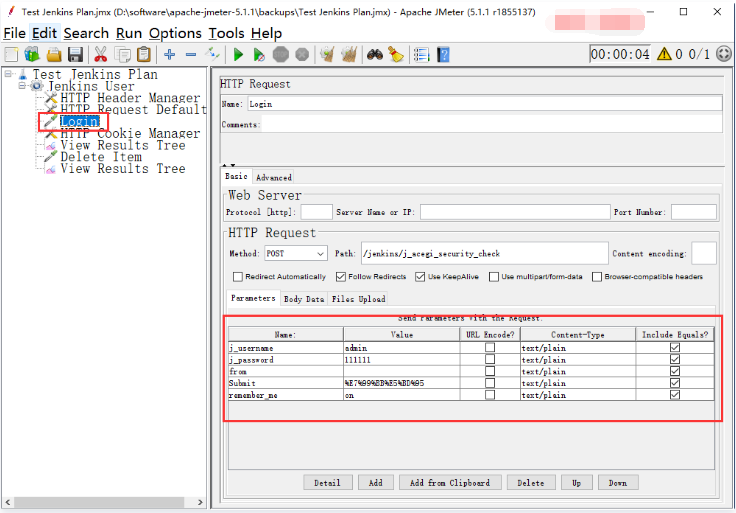Click the Help question mark icon
The width and height of the screenshot is (736, 513).
coord(443,55)
